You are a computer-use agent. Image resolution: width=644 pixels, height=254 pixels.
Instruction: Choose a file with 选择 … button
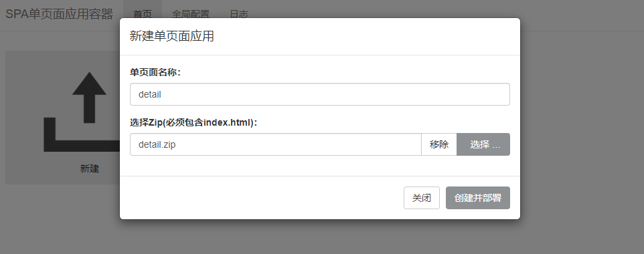tap(483, 144)
